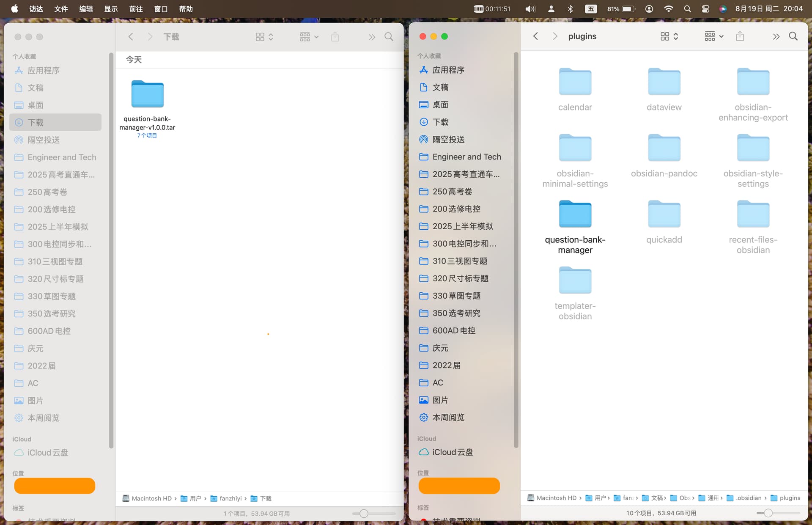Click the back arrow in plugins window

pos(535,36)
